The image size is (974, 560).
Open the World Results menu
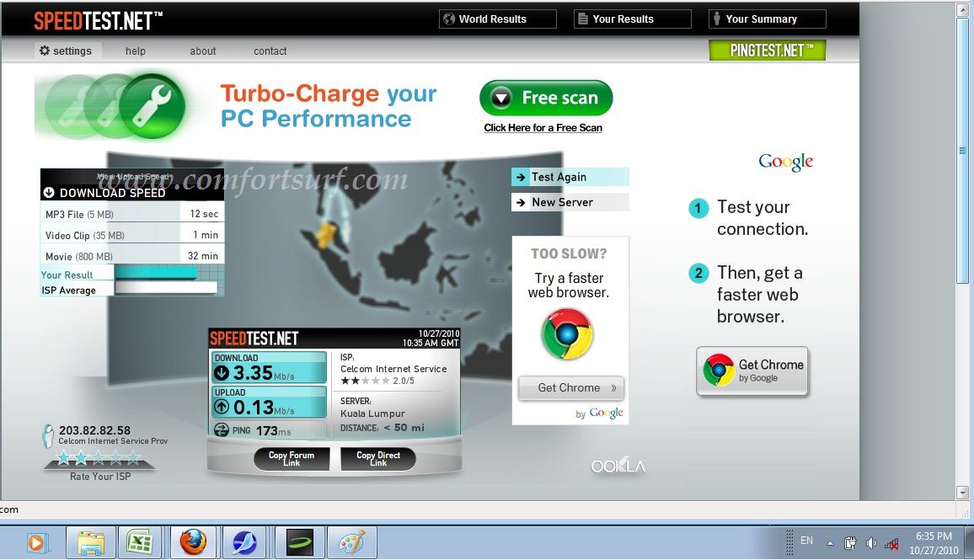[x=497, y=19]
